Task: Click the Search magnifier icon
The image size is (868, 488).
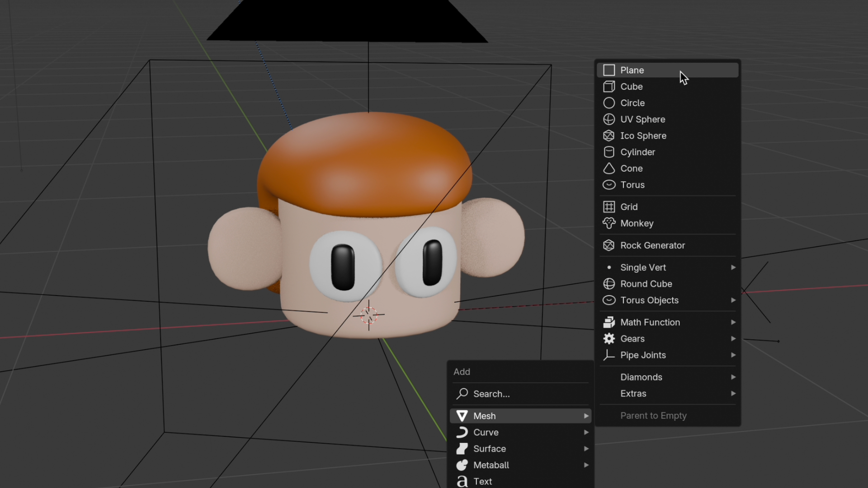Action: point(462,394)
